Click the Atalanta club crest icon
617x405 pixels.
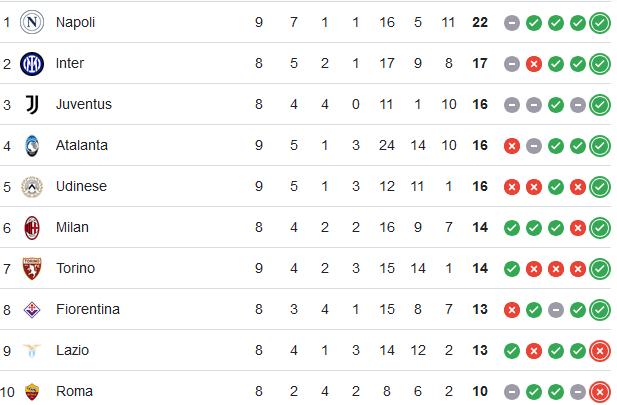pyautogui.click(x=32, y=146)
